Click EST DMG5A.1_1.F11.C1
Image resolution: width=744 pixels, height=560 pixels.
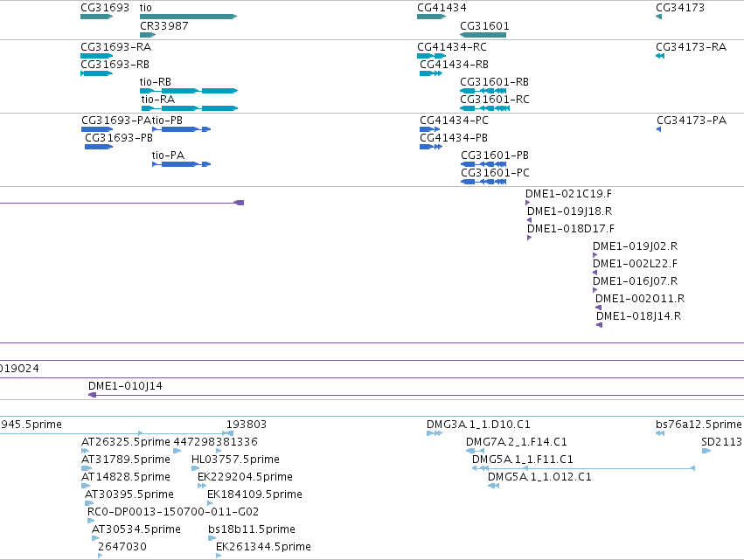click(523, 460)
